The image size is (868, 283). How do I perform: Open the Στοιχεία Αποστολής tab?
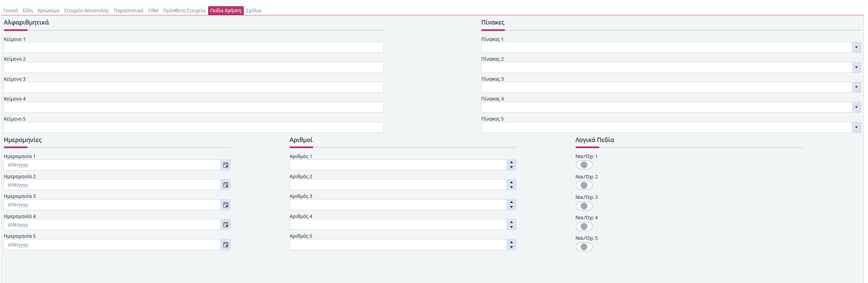tap(86, 11)
